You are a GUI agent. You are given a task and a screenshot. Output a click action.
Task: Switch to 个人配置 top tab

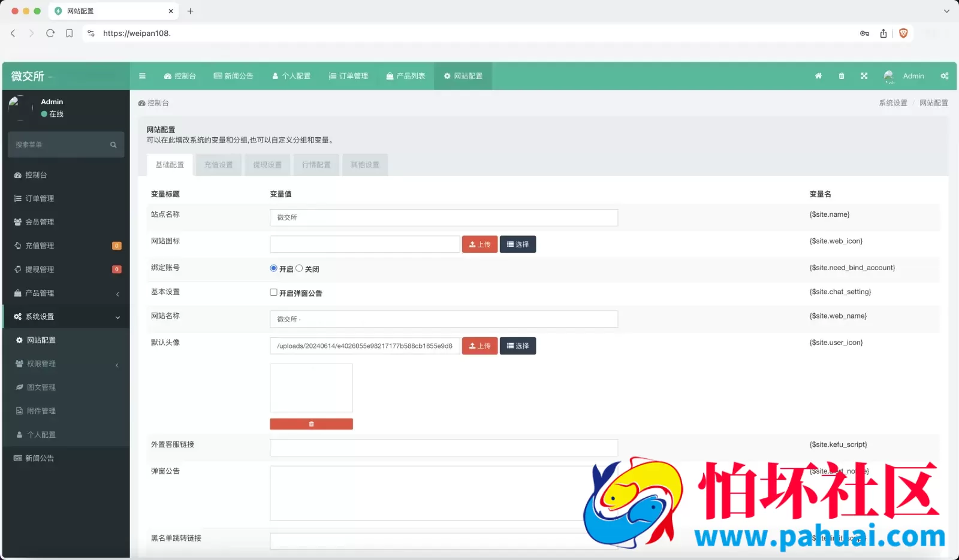tap(291, 76)
